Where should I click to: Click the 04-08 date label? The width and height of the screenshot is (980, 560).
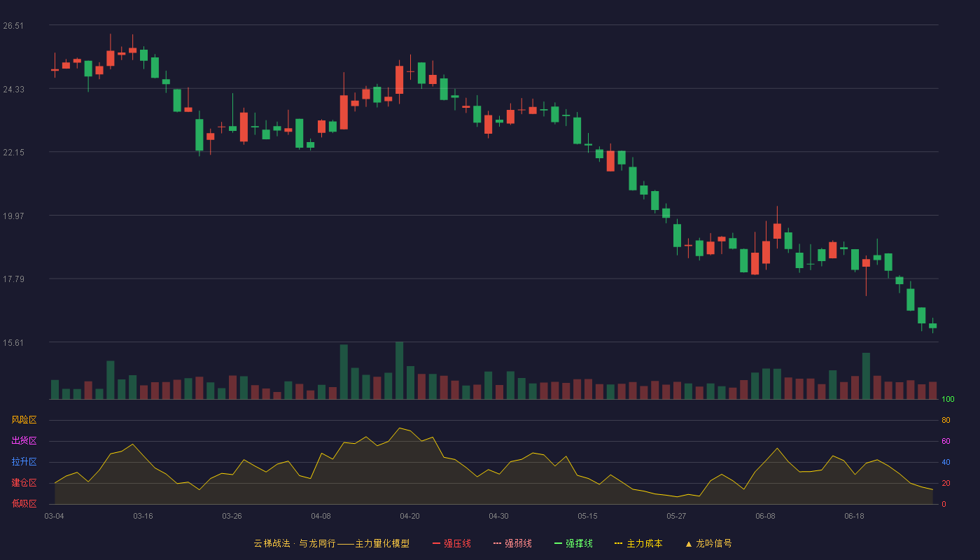coord(321,516)
